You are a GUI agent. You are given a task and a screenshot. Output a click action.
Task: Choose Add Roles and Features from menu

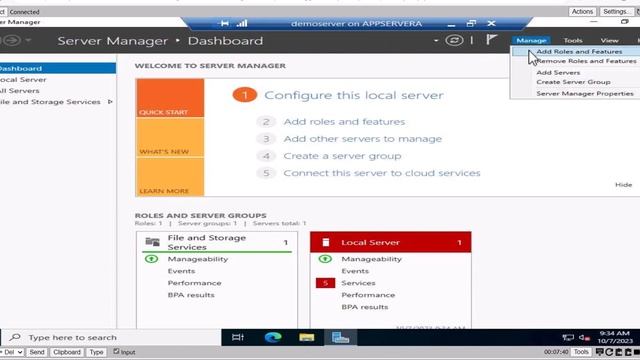(579, 51)
